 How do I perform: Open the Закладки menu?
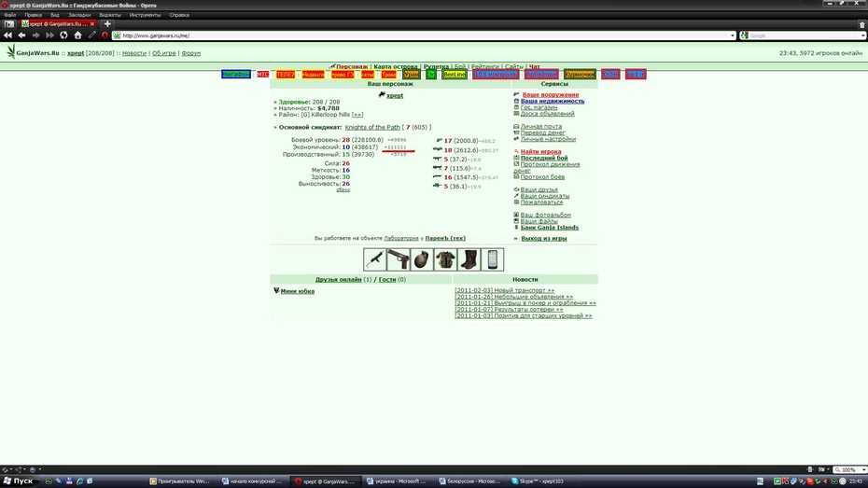(79, 15)
